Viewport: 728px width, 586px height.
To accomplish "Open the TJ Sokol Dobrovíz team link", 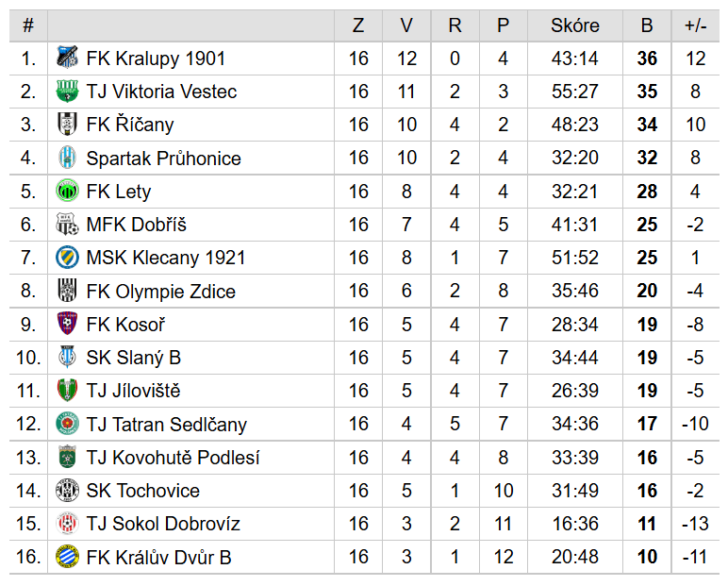I will 162,524.
